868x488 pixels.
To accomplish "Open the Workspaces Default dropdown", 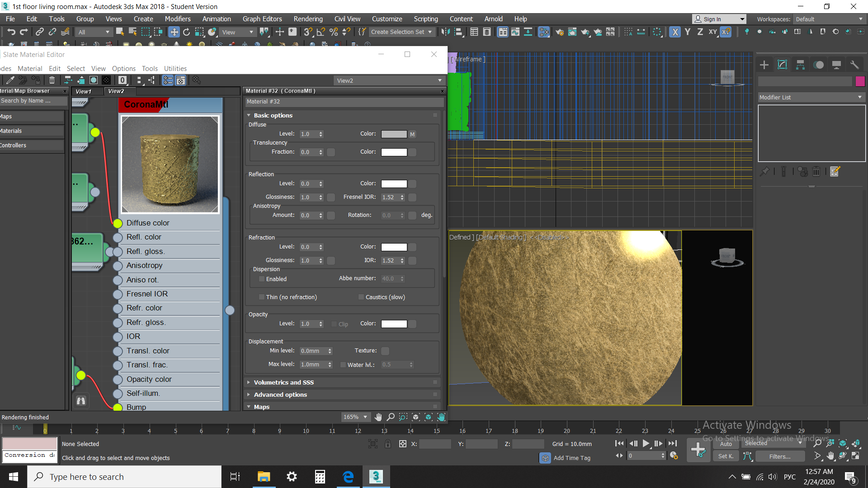I will [x=829, y=19].
